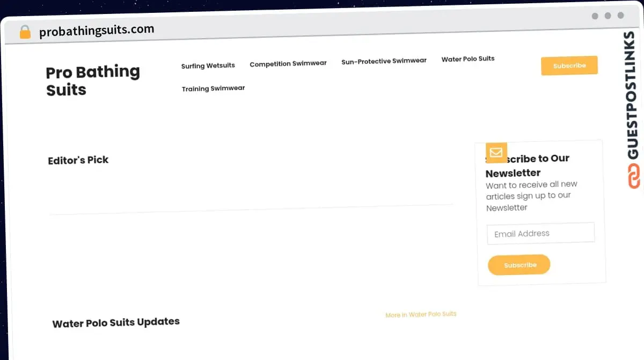The height and width of the screenshot is (360, 644).
Task: Click the Water Polo Suits Updates heading
Action: click(x=116, y=322)
